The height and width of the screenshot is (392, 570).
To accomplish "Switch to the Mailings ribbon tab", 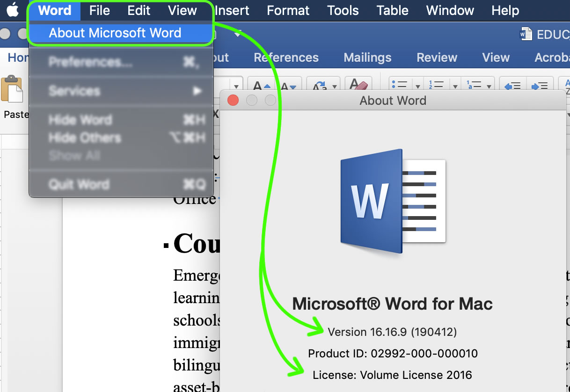I will (x=367, y=58).
